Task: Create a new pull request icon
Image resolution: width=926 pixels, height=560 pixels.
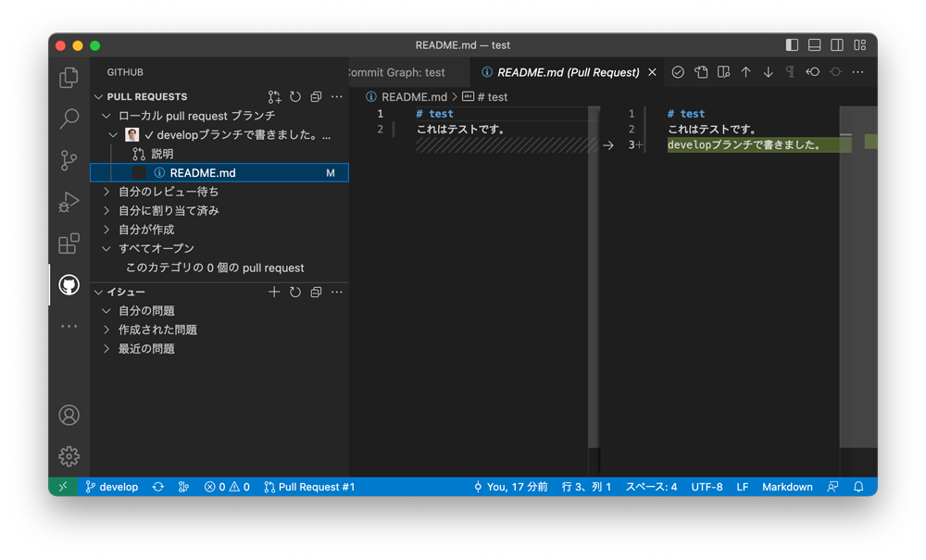Action: click(274, 97)
